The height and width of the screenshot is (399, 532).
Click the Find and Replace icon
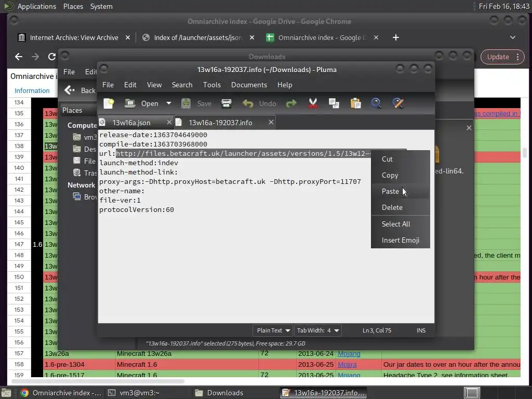click(398, 103)
